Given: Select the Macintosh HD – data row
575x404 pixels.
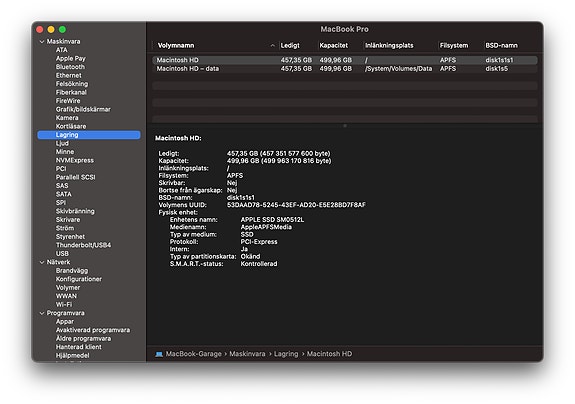Looking at the screenshot, I should (x=345, y=69).
